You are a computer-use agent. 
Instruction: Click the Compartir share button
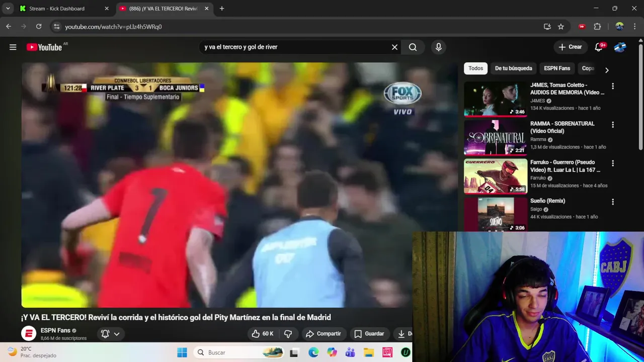tap(323, 334)
